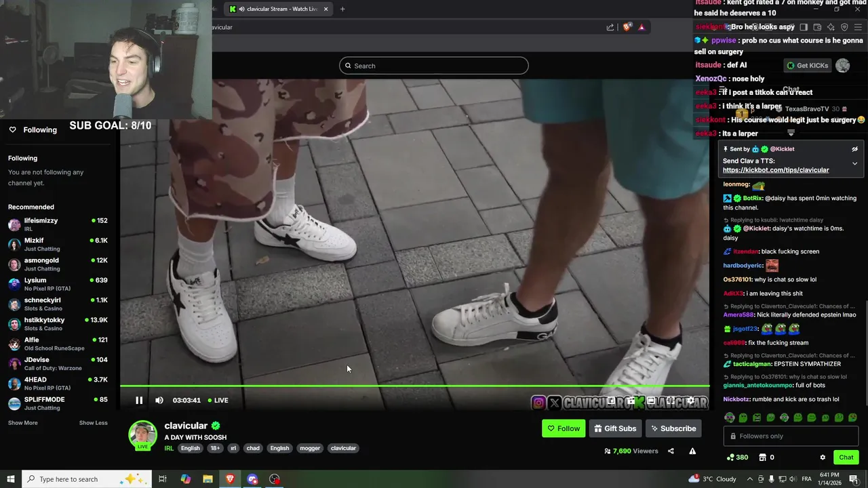This screenshot has width=868, height=488.
Task: Open Mizkif recommended channel
Action: 58,245
